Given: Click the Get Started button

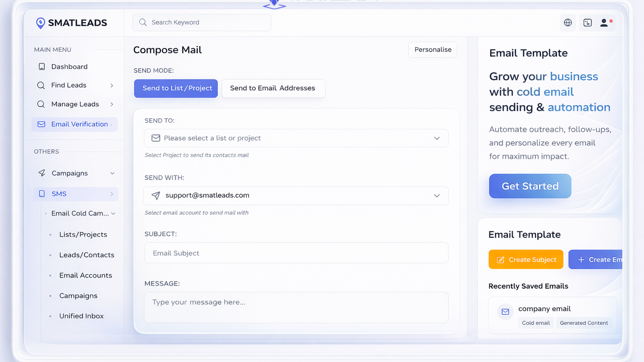Looking at the screenshot, I should tap(530, 186).
